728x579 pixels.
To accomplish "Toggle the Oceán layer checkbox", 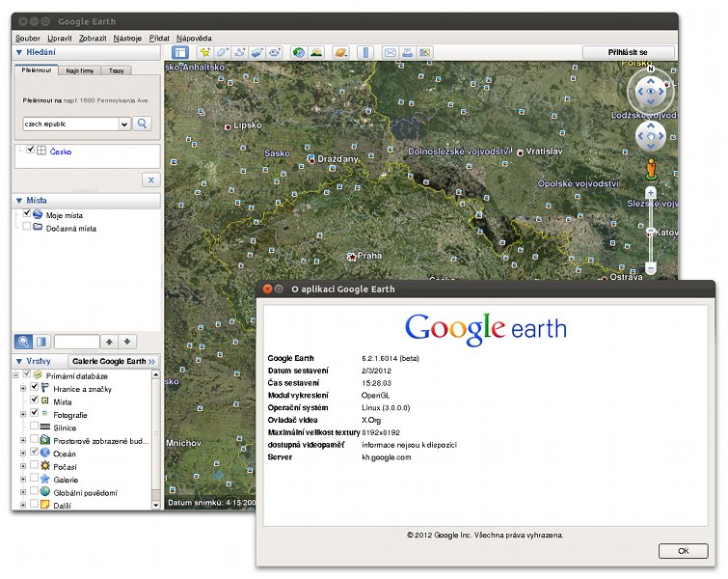I will click(35, 452).
